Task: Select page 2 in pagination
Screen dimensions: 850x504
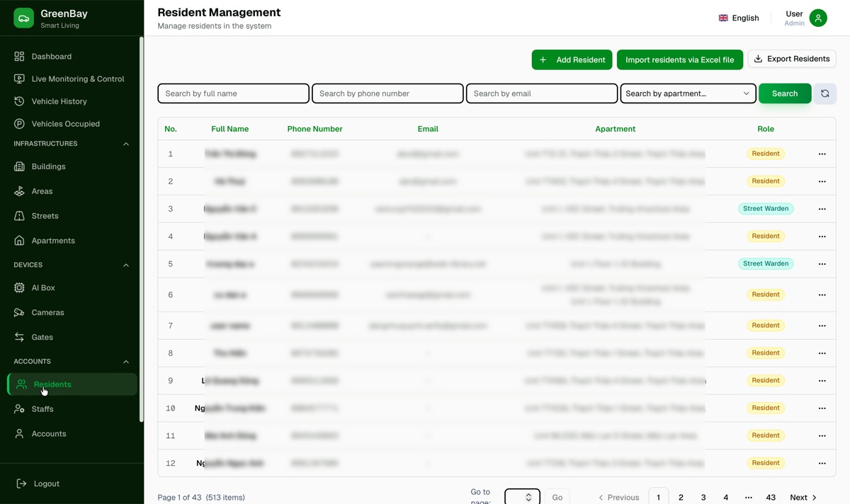Action: [681, 498]
